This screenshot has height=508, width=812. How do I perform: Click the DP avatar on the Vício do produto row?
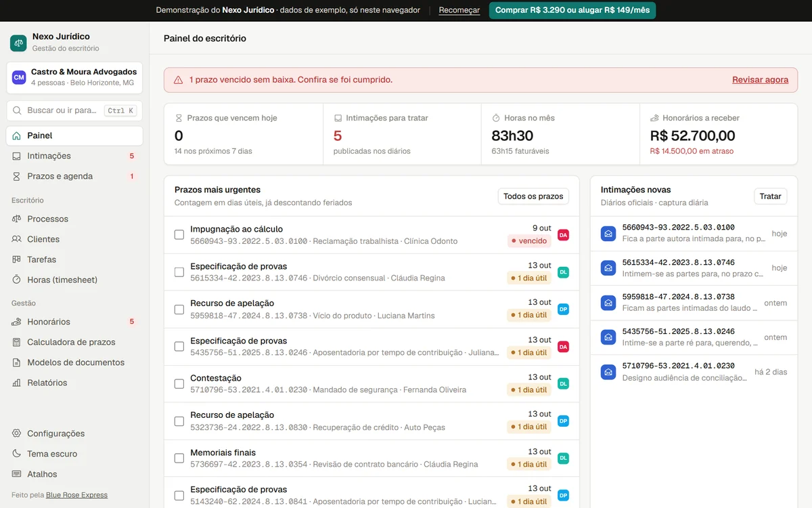coord(563,309)
